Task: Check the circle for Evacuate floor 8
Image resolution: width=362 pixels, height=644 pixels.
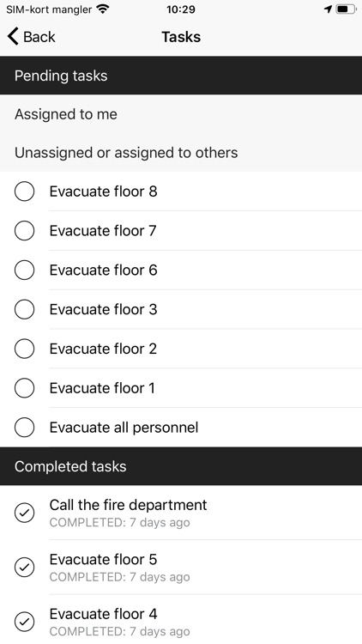Action: click(x=24, y=191)
